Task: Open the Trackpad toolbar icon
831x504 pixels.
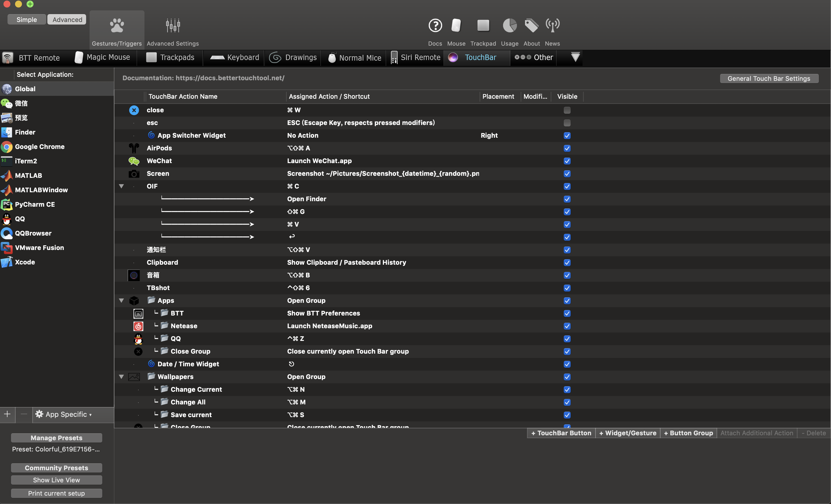Action: click(x=483, y=26)
